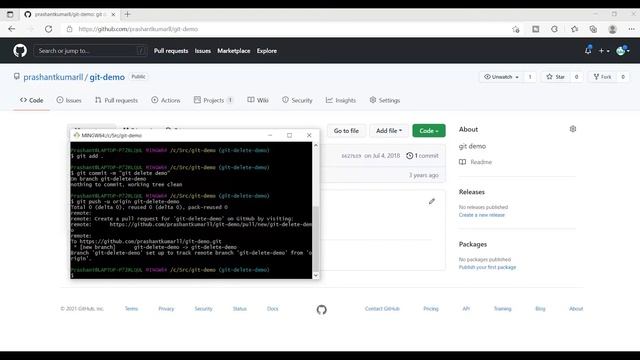Open the plus create-new dropdown
The image size is (640, 360).
(x=604, y=51)
